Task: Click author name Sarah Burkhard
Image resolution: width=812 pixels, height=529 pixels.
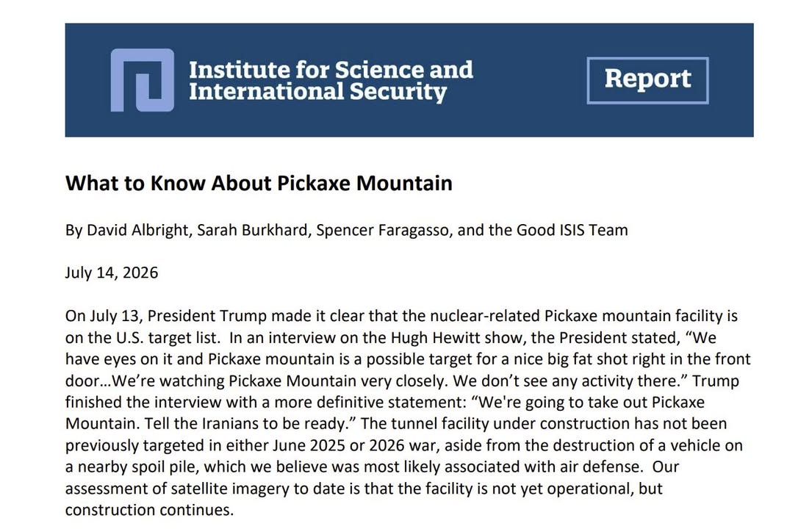Action: tap(253, 230)
